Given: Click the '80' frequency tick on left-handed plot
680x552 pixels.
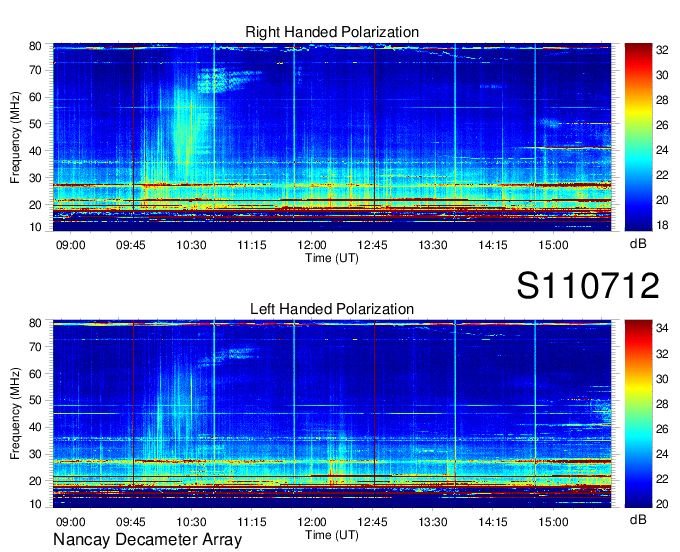Looking at the screenshot, I should point(35,323).
